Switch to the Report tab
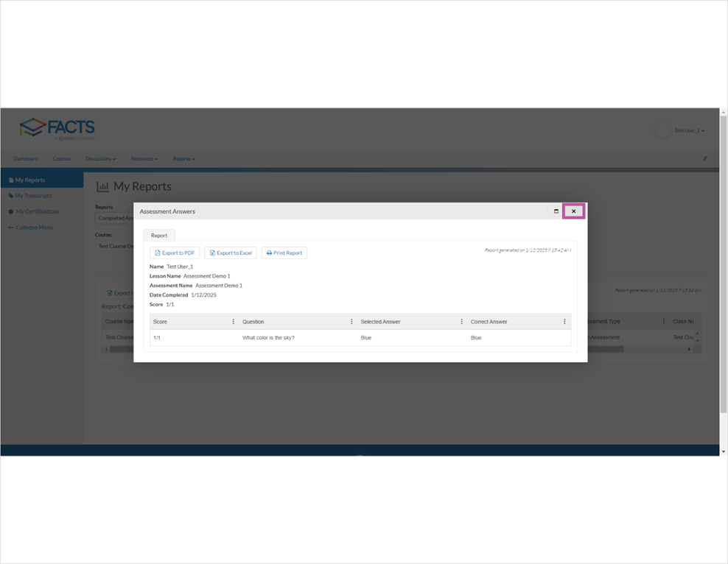728x564 pixels. pos(158,236)
